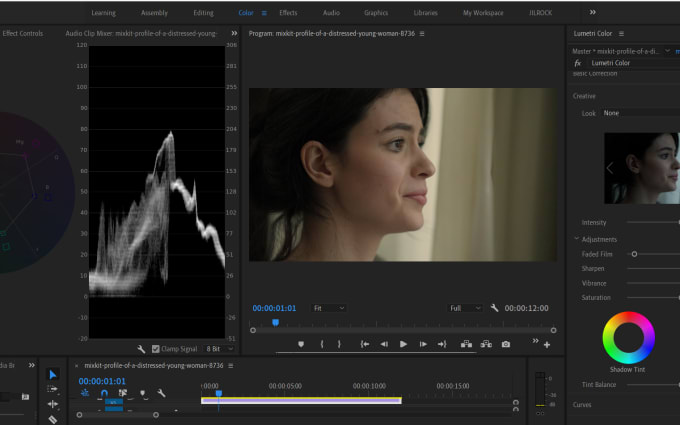Expand the Curves section header
The width and height of the screenshot is (680, 425).
[582, 405]
